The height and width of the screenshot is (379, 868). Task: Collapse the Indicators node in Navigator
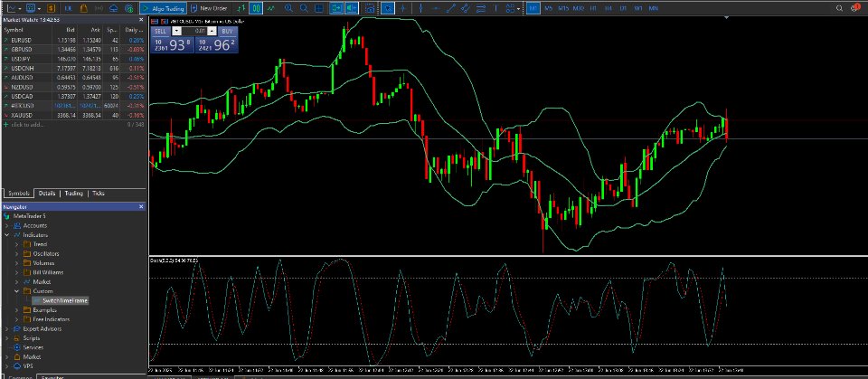[x=7, y=235]
